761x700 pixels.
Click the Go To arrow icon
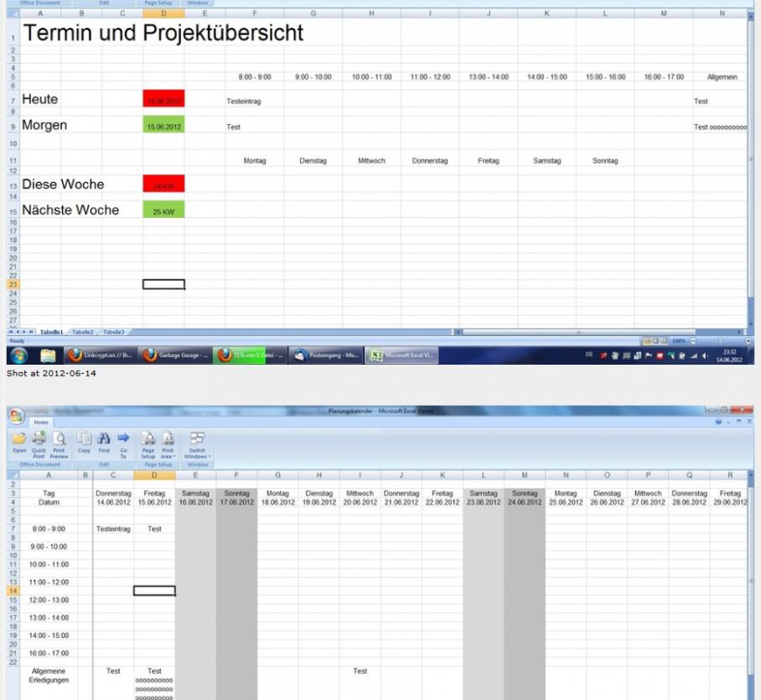pyautogui.click(x=123, y=444)
